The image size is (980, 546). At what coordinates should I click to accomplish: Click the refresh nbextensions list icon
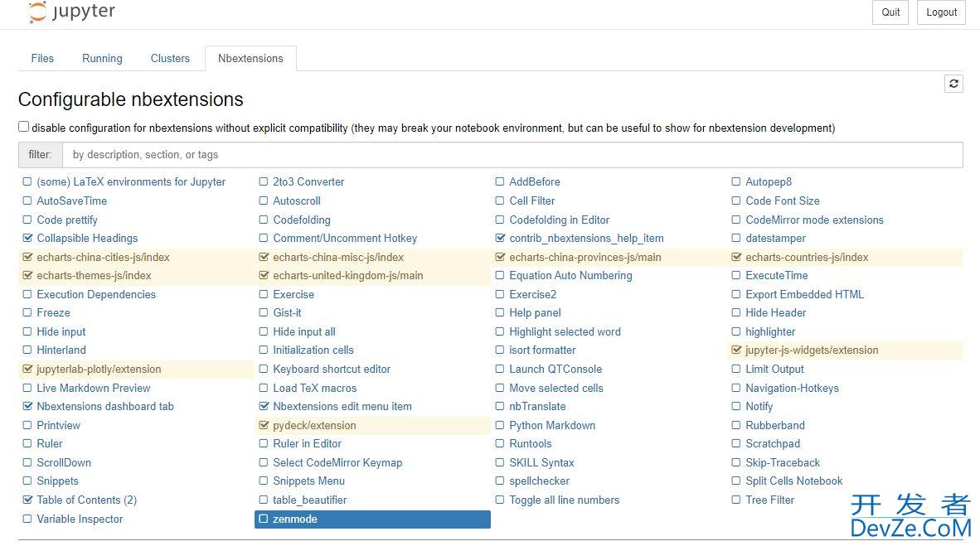click(953, 84)
